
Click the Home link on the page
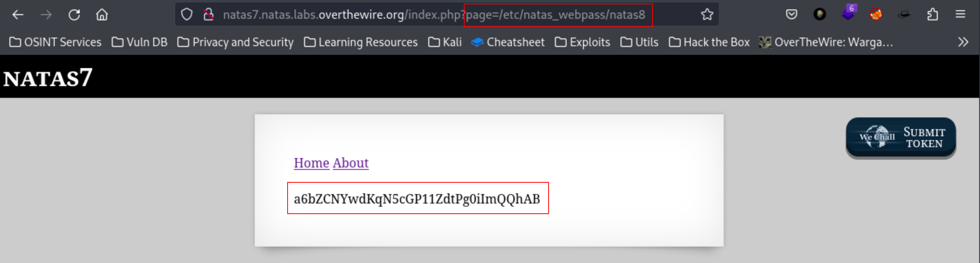pos(311,163)
